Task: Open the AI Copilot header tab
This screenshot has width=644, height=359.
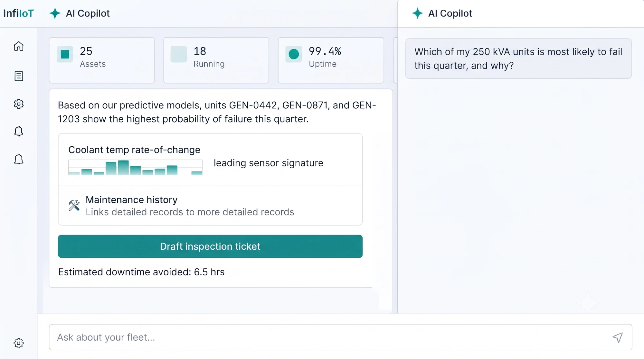Action: pos(79,13)
